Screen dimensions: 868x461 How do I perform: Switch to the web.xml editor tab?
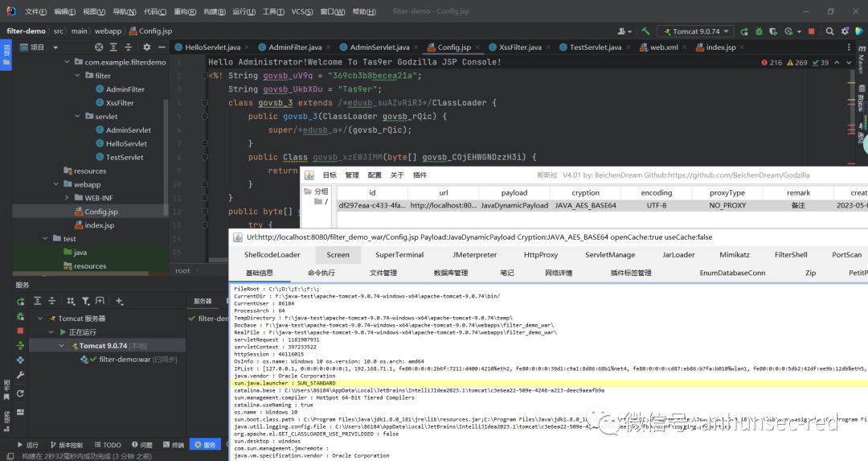[664, 47]
